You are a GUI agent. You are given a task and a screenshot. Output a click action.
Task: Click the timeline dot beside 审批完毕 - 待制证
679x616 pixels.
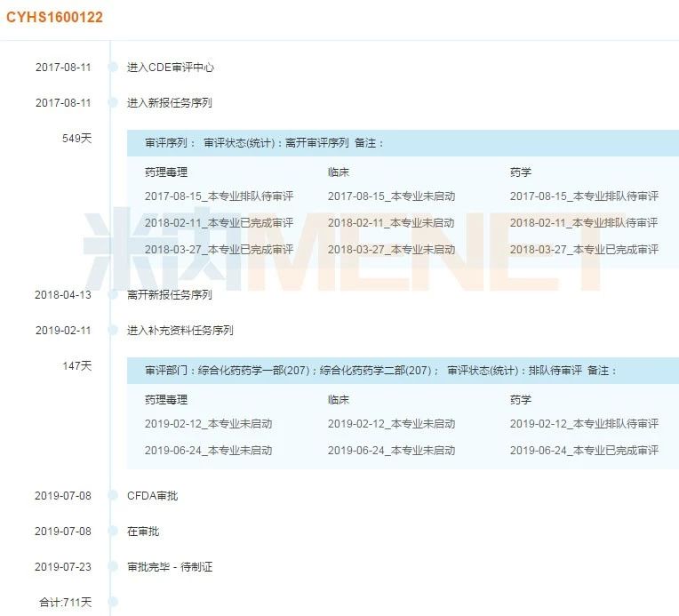tap(113, 566)
